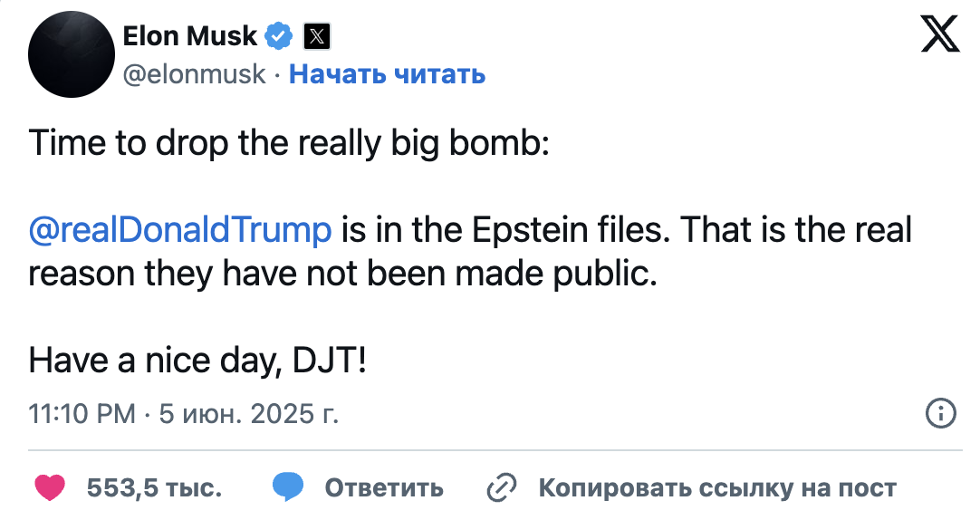980x520 pixels.
Task: Click the circled info icon
Action: (940, 415)
